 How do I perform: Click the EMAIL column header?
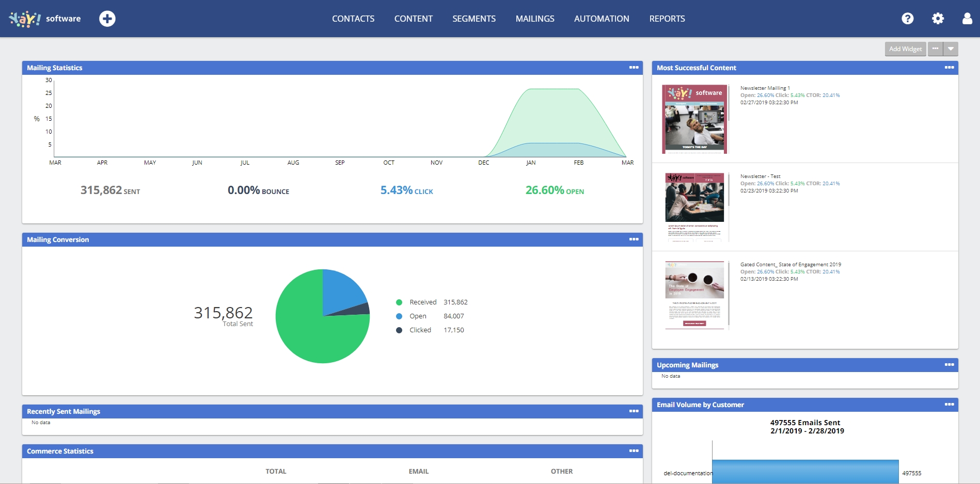(419, 472)
